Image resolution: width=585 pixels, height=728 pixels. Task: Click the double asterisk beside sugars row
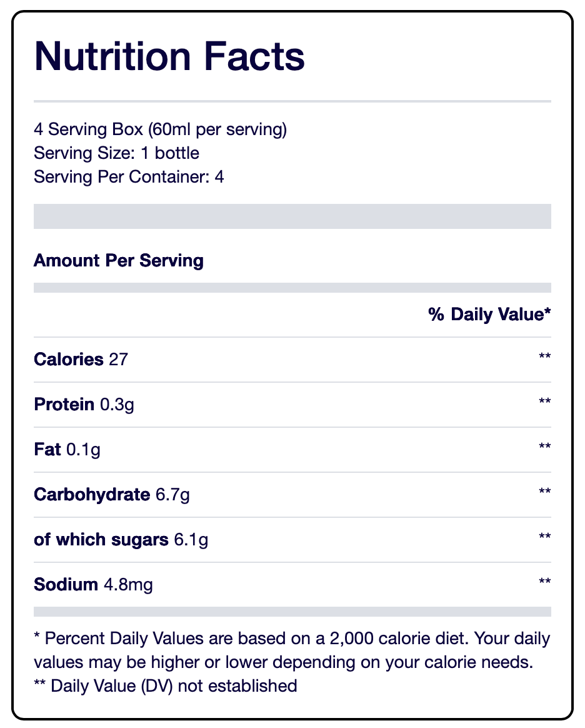544,536
